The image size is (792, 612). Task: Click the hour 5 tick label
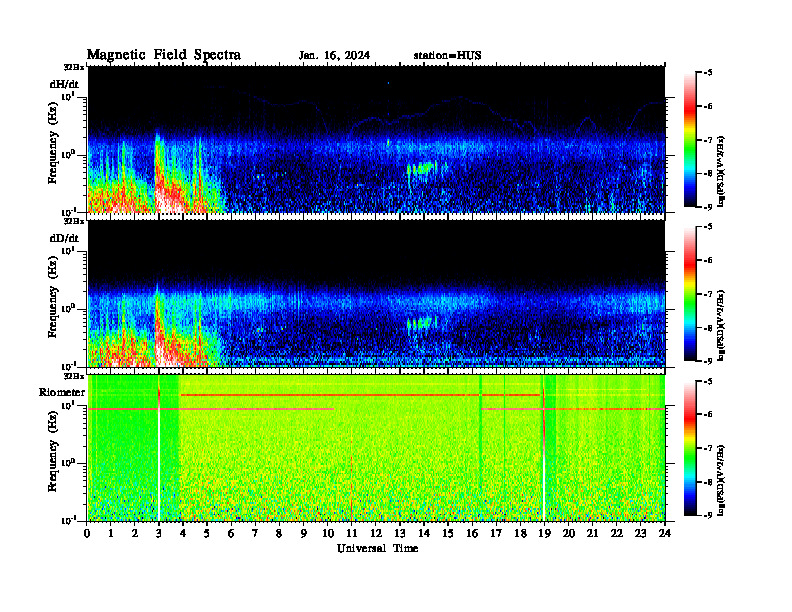tap(208, 533)
